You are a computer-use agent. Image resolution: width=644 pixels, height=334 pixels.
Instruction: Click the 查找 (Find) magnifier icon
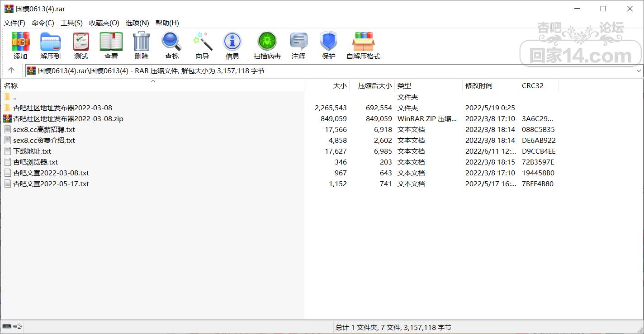pos(172,42)
